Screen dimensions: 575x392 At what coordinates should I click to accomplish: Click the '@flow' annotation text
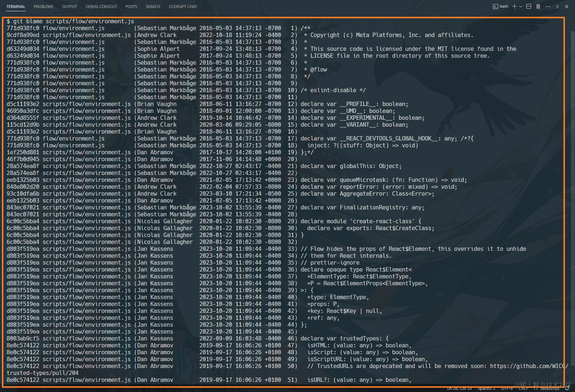coord(319,70)
